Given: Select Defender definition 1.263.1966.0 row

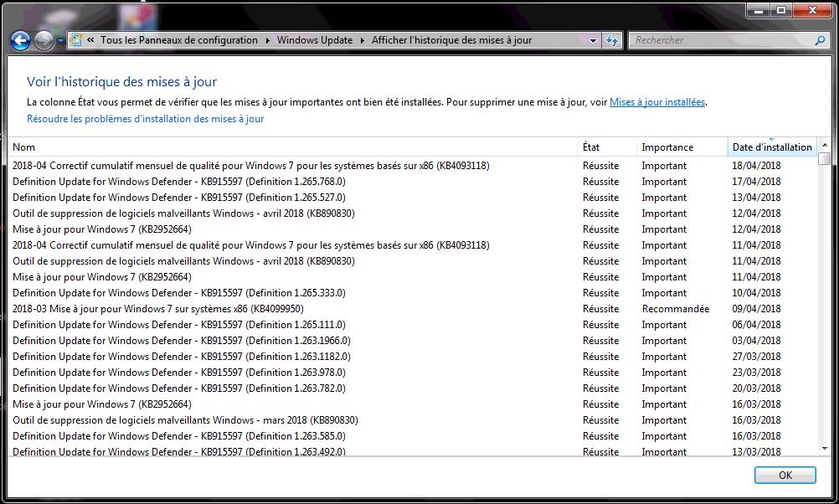Looking at the screenshot, I should [412, 341].
